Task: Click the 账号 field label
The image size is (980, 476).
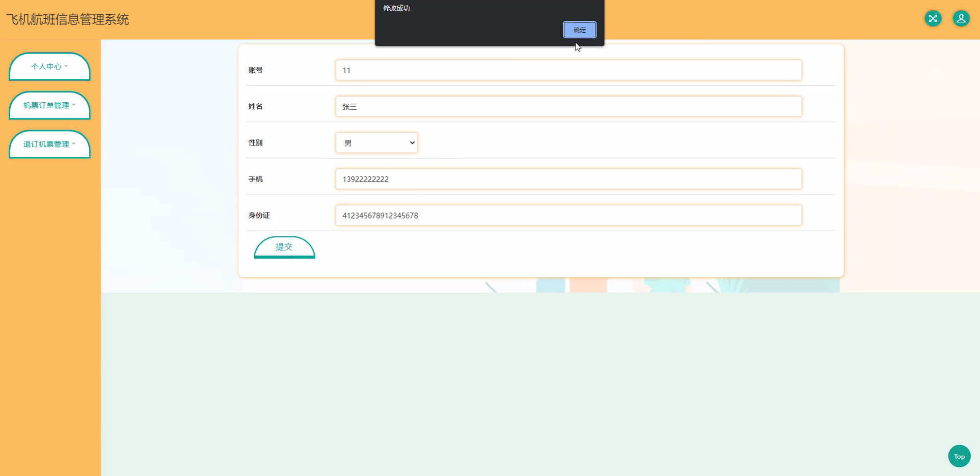Action: [255, 70]
